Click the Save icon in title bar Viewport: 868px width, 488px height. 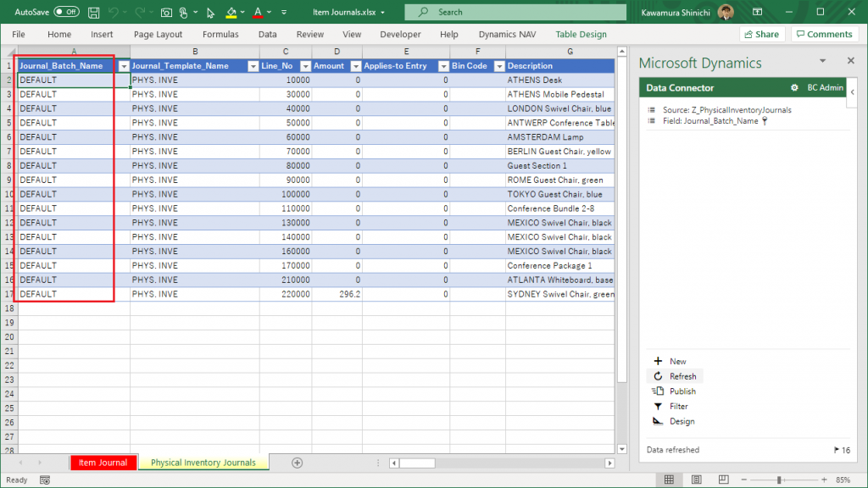coord(93,12)
